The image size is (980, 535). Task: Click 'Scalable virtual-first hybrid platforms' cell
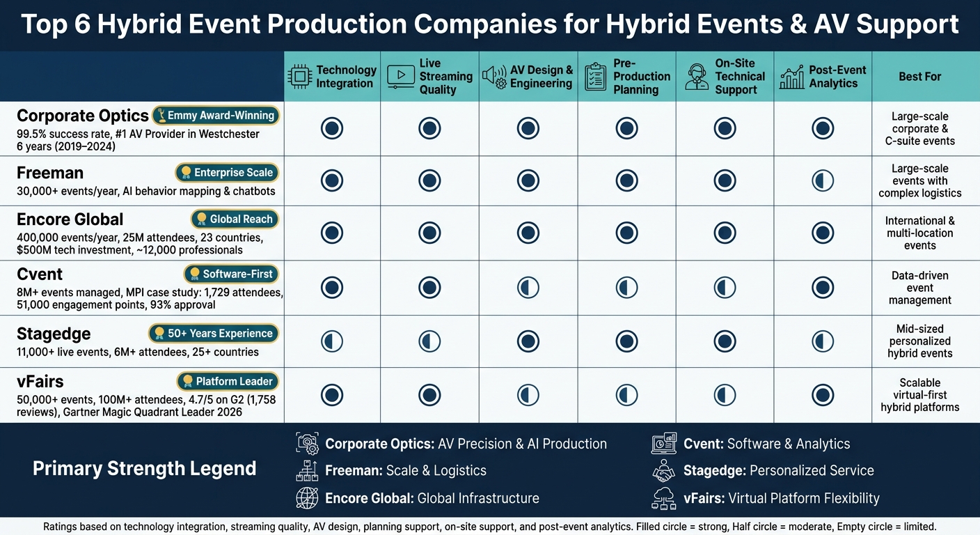pos(919,395)
